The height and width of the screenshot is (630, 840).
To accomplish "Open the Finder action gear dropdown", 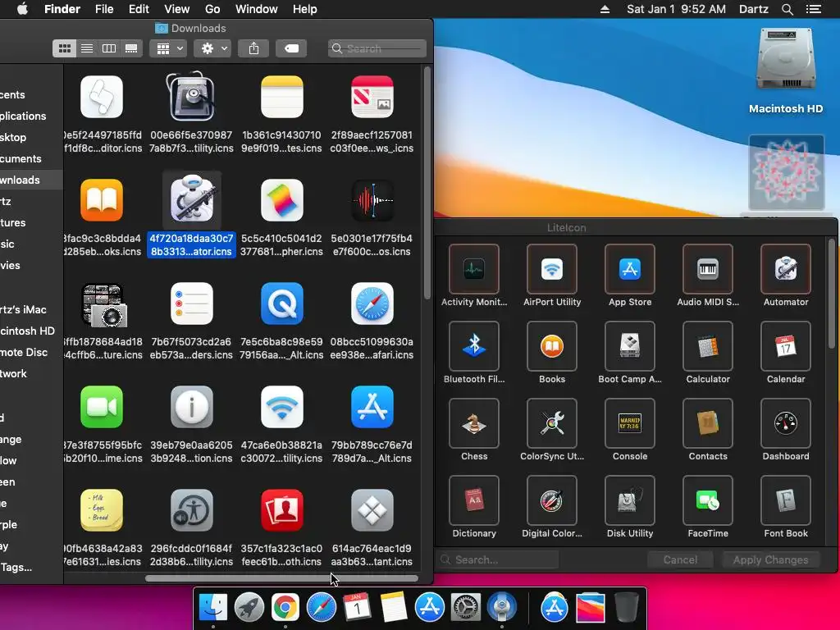I will click(x=212, y=48).
